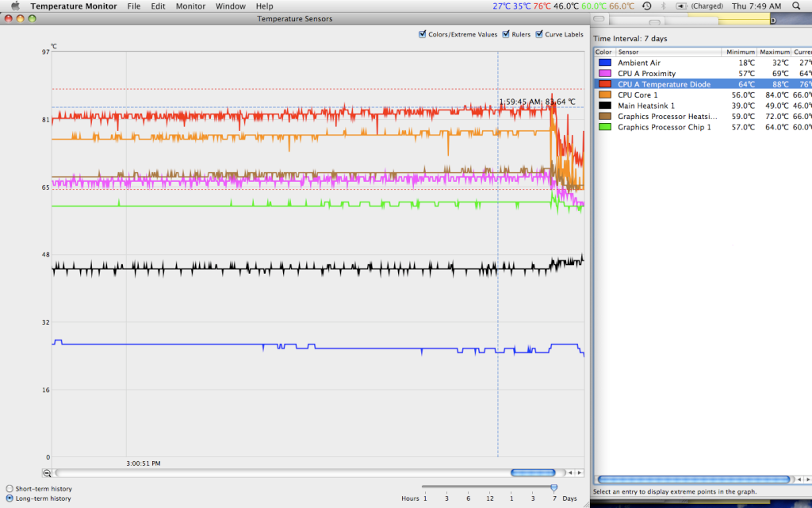This screenshot has width=812, height=508.
Task: Open the Apple menu
Action: (14, 6)
